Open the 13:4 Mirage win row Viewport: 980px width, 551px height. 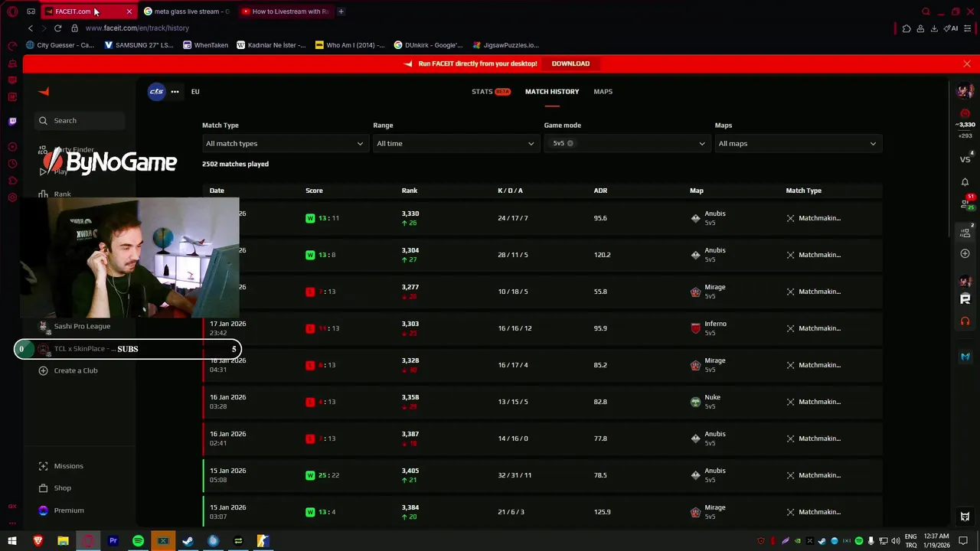tap(542, 512)
